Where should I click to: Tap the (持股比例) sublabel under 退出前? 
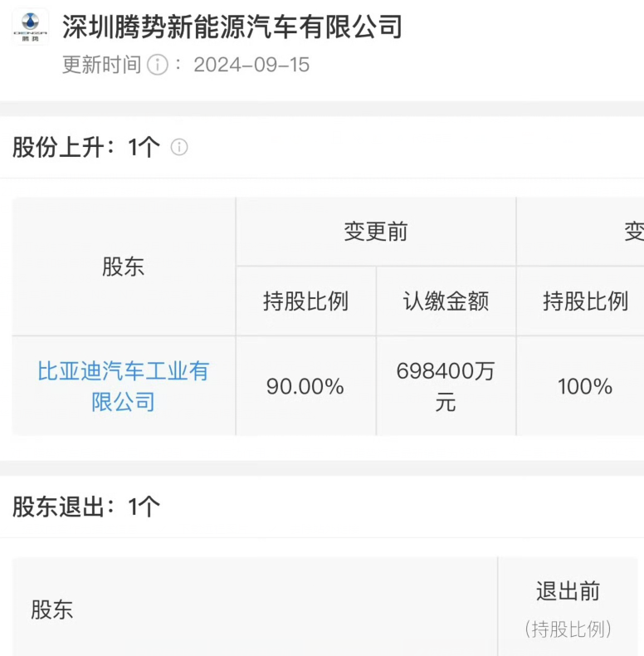tap(568, 629)
